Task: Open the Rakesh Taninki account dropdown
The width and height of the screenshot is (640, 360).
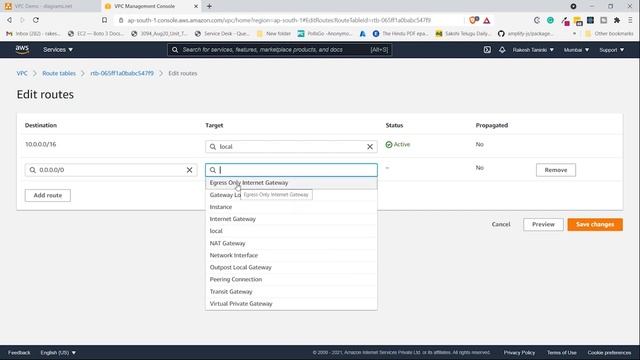Action: 533,50
